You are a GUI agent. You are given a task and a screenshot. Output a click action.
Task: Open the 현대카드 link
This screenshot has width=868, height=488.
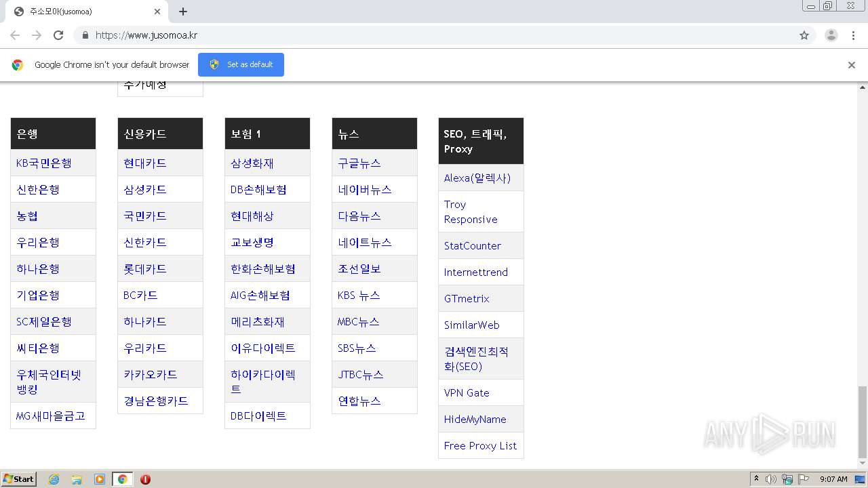[145, 163]
